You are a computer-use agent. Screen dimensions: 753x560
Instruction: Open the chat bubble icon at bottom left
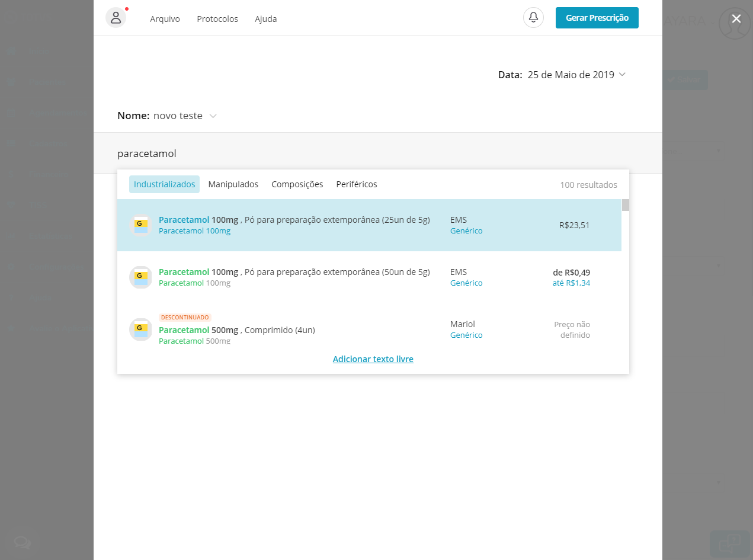(x=23, y=542)
